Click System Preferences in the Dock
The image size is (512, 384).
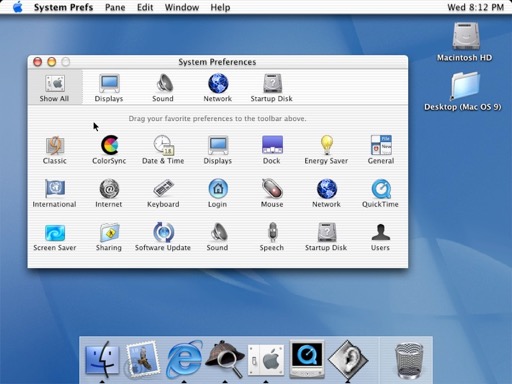click(x=266, y=361)
